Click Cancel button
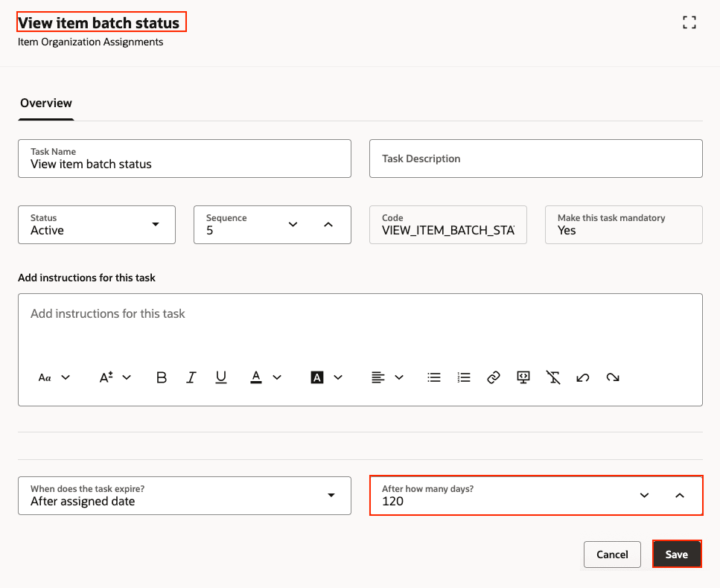This screenshot has height=588, width=720. coord(612,554)
